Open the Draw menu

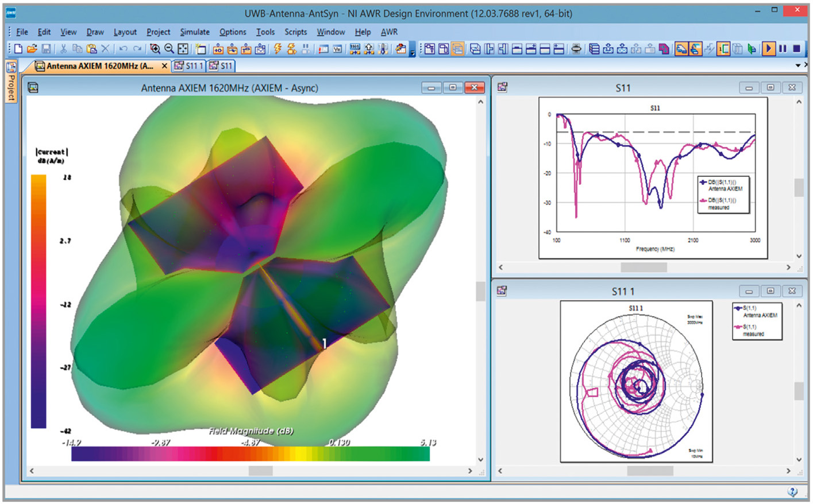click(95, 32)
